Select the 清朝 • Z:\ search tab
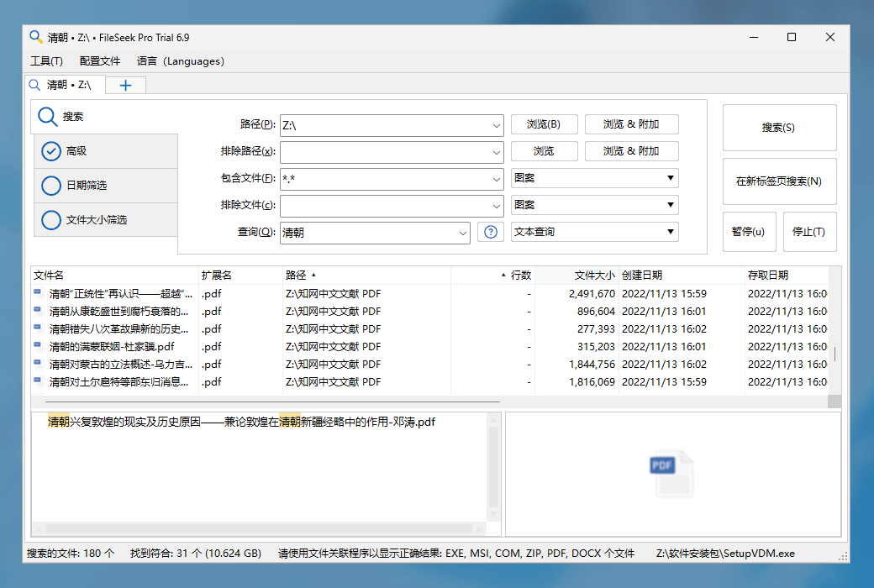Image resolution: width=874 pixels, height=588 pixels. (x=65, y=85)
